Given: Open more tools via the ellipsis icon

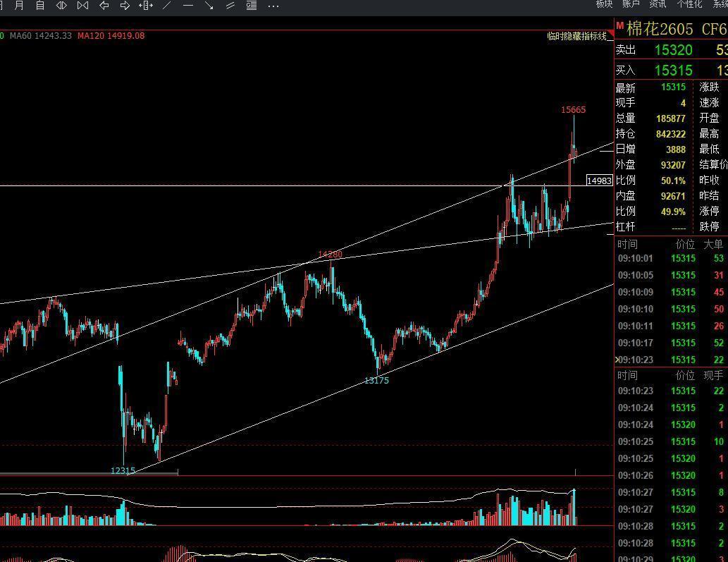Looking at the screenshot, I should pyautogui.click(x=273, y=6).
